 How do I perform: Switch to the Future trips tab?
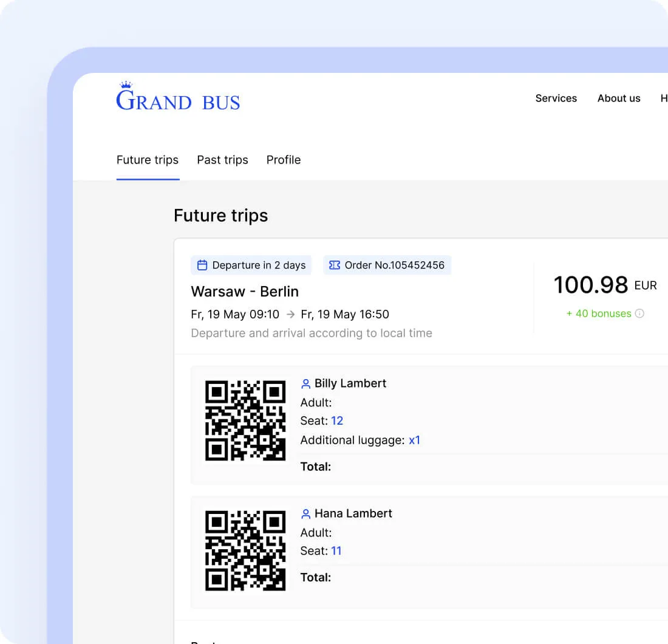[x=148, y=160]
